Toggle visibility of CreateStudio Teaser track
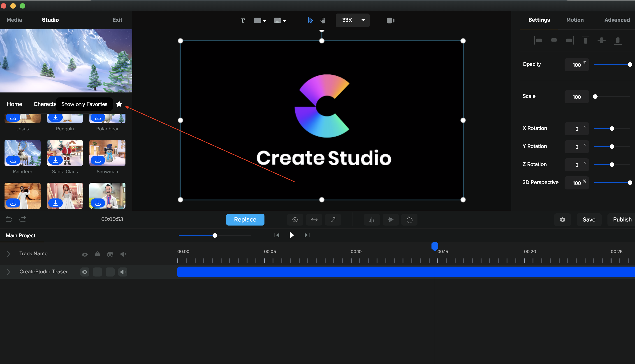Image resolution: width=635 pixels, height=364 pixels. pos(85,272)
